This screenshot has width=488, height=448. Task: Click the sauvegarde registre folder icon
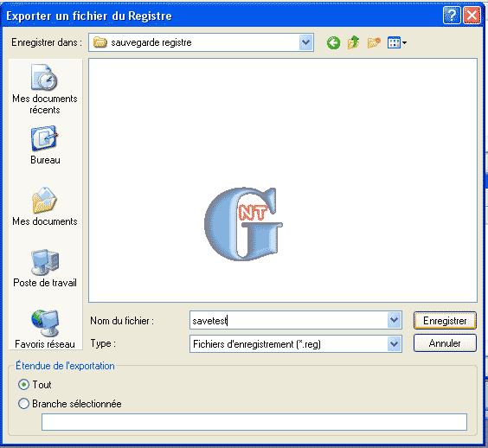[100, 42]
